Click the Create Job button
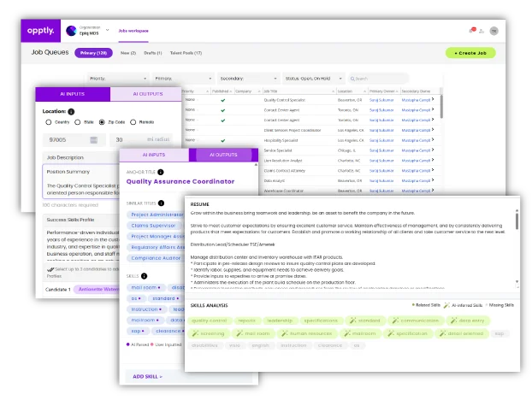The width and height of the screenshot is (532, 406). (470, 53)
